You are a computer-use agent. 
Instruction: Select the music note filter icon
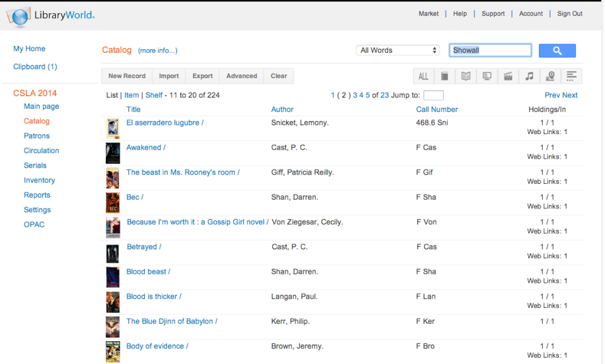pos(529,76)
